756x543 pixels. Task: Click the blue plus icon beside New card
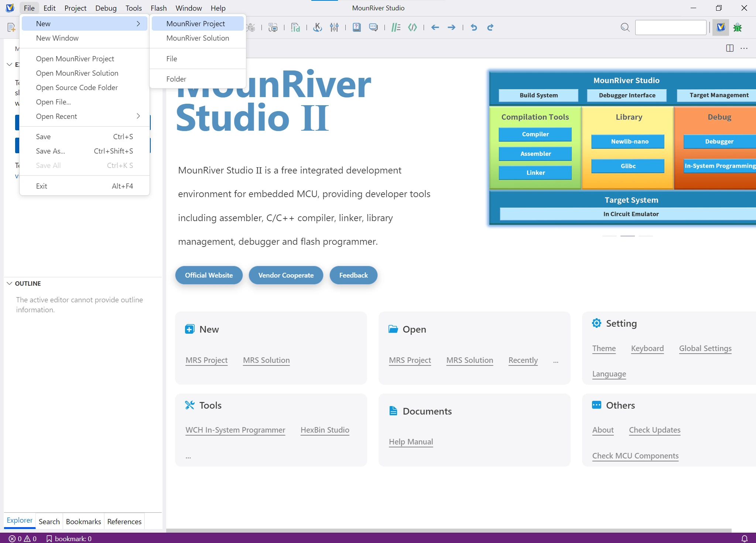[x=190, y=329]
